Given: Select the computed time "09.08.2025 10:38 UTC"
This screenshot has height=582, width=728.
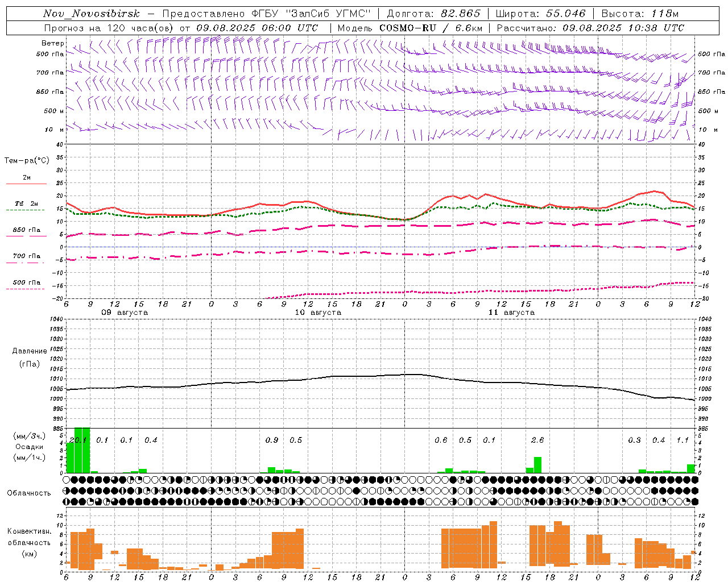Looking at the screenshot, I should [623, 28].
